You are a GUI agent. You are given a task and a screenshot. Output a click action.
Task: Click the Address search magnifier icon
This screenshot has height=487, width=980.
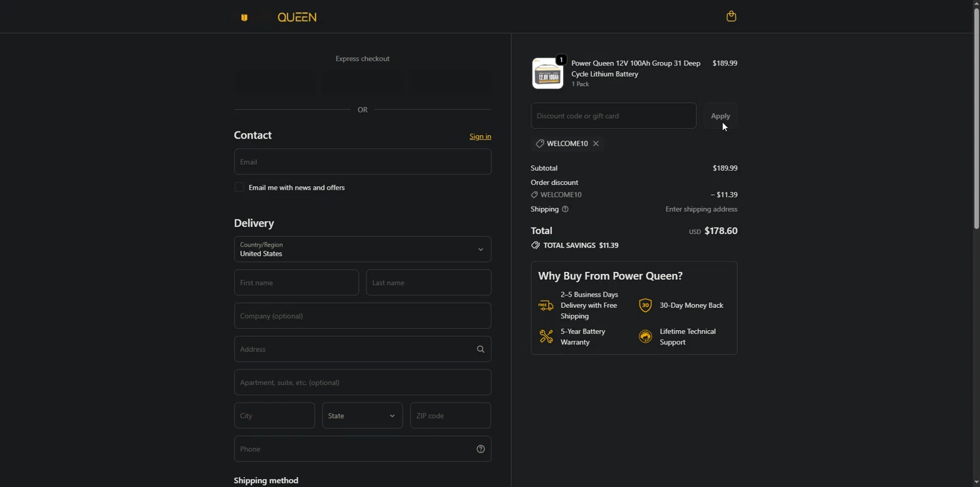480,349
